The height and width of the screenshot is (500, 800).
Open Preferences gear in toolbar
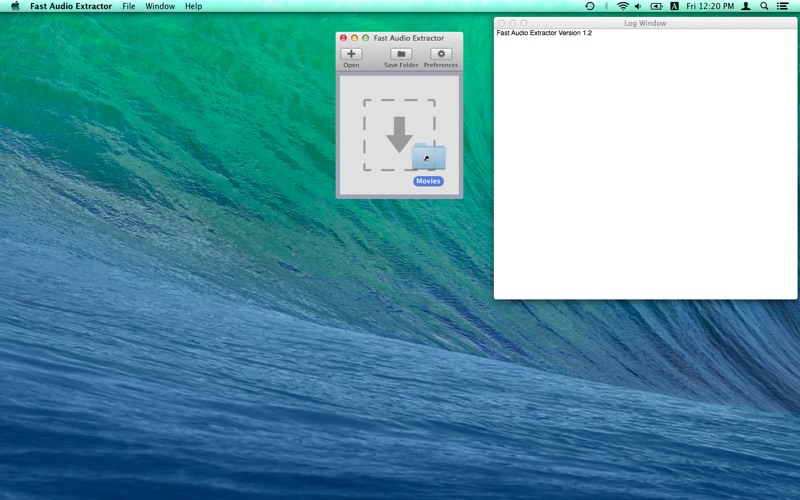[441, 54]
